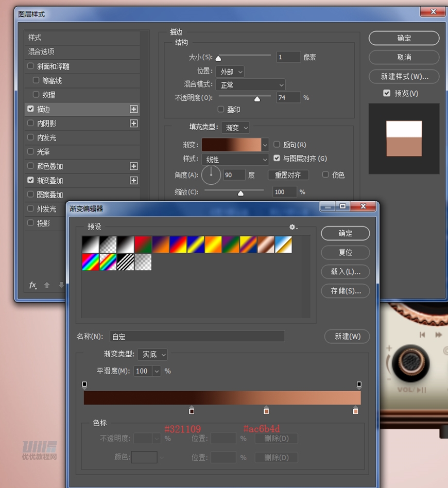
Task: Select the middle #ac6b4d color stop
Action: (x=266, y=410)
